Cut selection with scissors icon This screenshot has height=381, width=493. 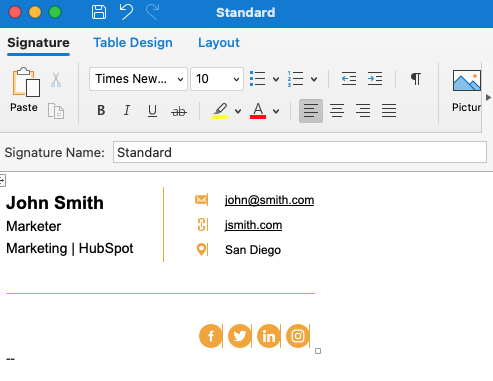click(x=56, y=79)
